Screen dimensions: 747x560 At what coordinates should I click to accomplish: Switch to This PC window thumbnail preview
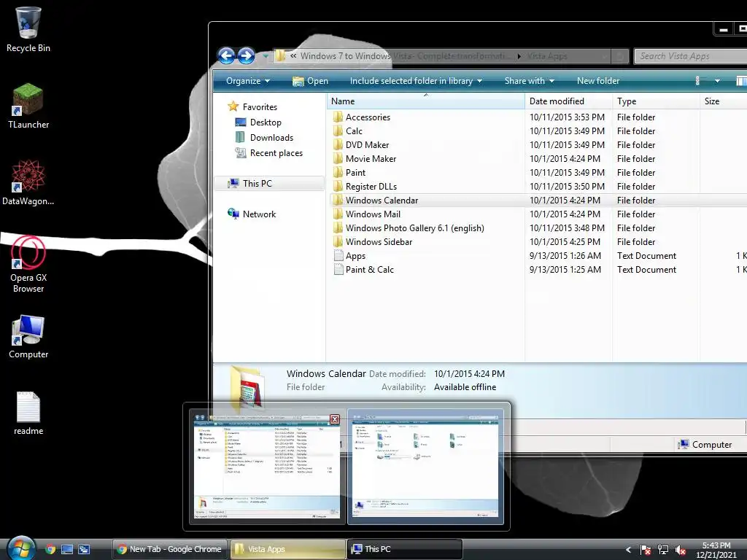(x=425, y=466)
